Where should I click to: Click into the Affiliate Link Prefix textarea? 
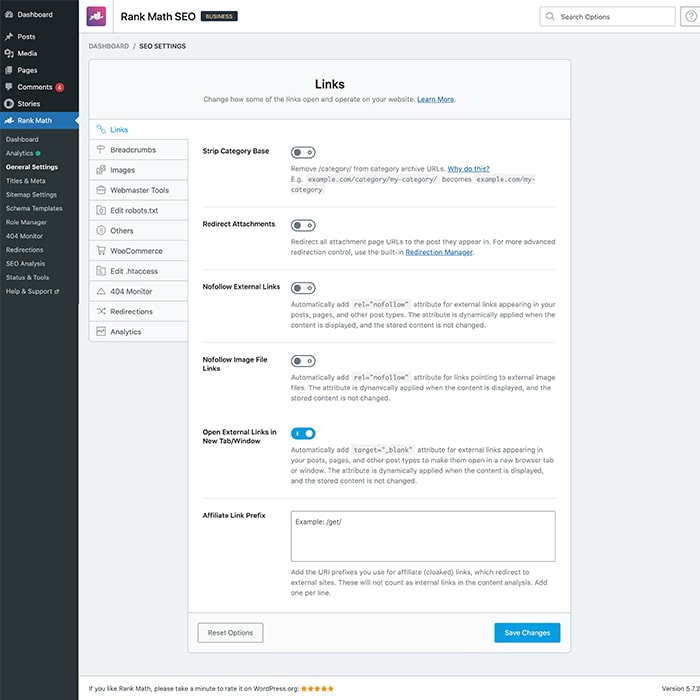click(423, 536)
